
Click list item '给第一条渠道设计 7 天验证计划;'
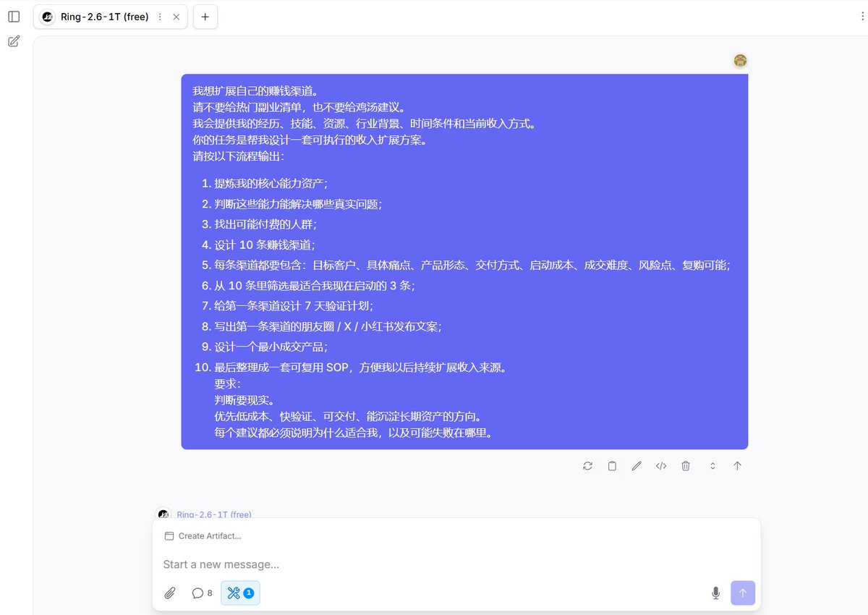pos(294,306)
